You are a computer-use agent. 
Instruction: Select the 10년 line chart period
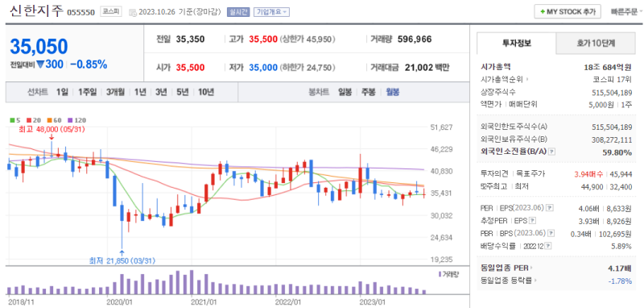tap(206, 92)
